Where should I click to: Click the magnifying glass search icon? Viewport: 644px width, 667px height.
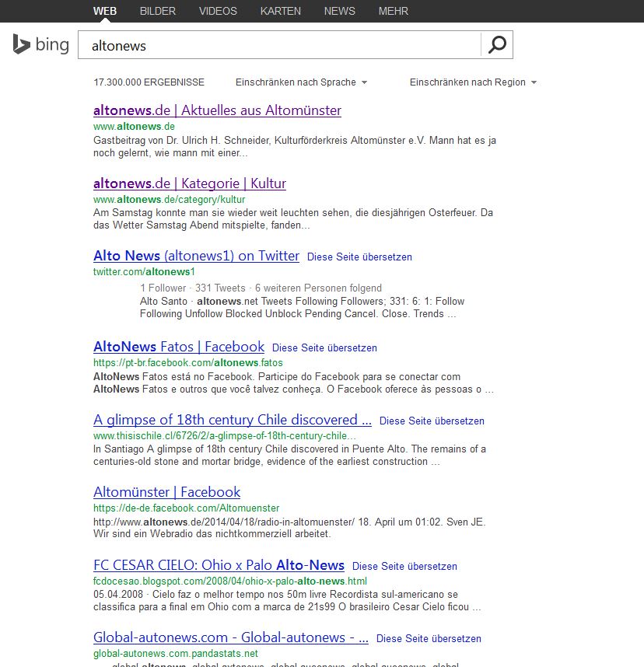[497, 44]
